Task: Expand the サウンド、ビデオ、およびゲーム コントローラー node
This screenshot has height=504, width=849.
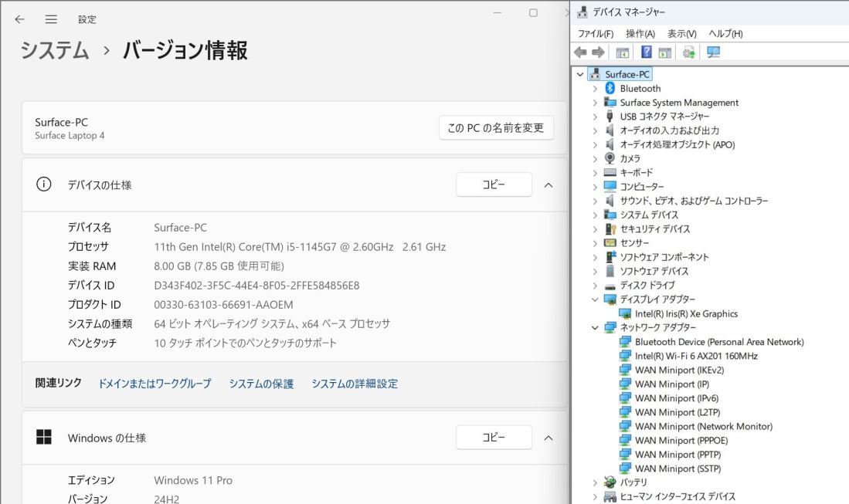Action: pyautogui.click(x=595, y=201)
